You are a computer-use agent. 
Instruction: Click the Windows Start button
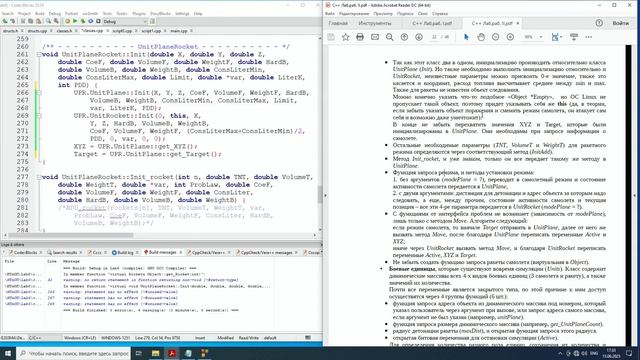(x=8, y=353)
